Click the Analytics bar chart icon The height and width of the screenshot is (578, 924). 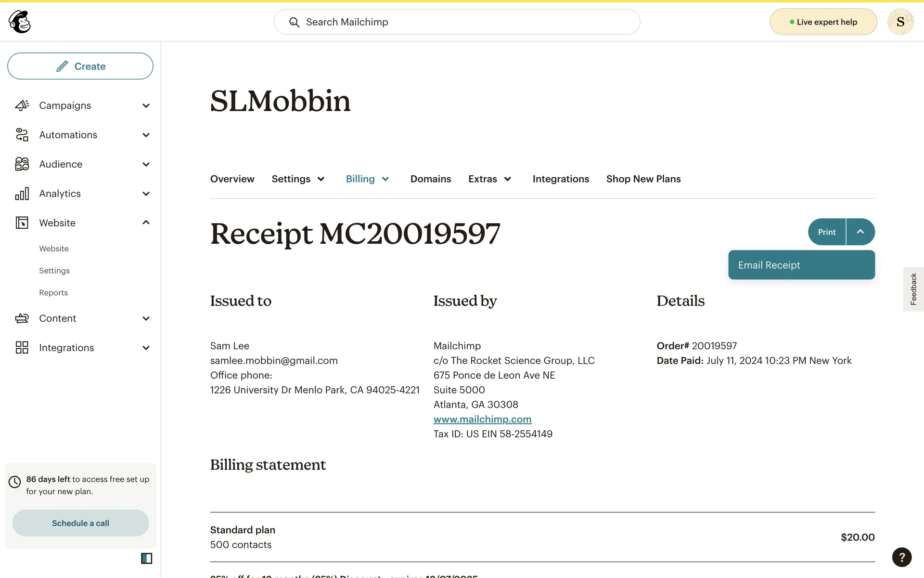22,194
